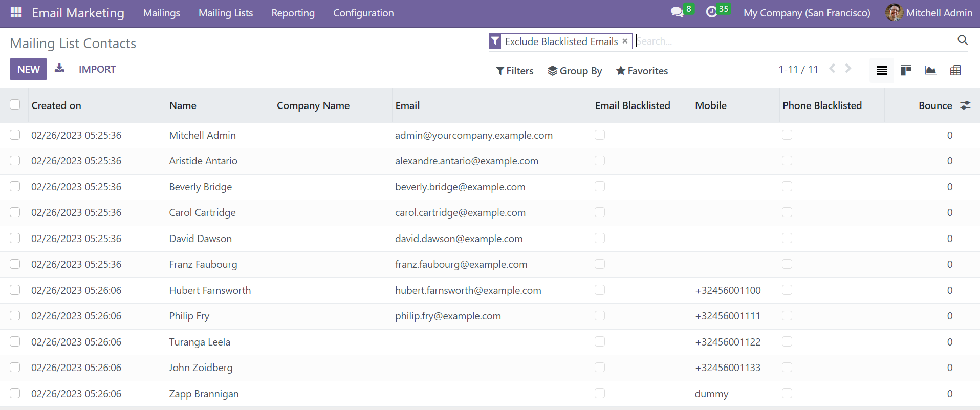Screen dimensions: 980x410
Task: Open the Turanga Leela name cell
Action: click(x=200, y=342)
